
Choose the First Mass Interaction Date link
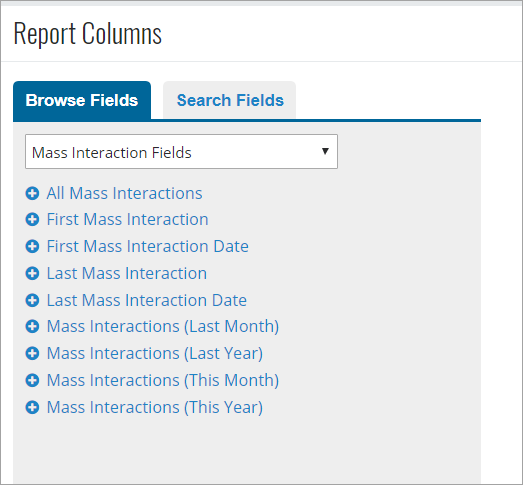[x=147, y=247]
